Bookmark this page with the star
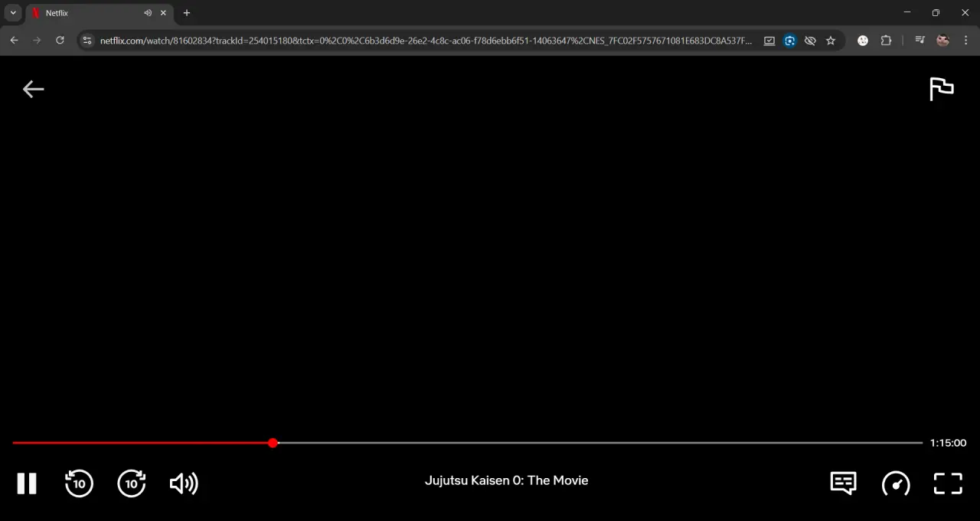This screenshot has height=521, width=980. [x=831, y=41]
